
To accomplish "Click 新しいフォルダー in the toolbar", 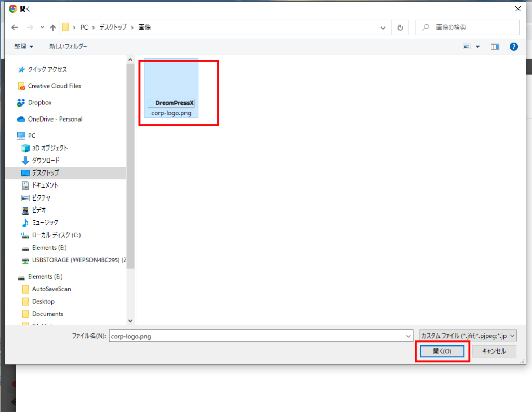I will [x=68, y=47].
